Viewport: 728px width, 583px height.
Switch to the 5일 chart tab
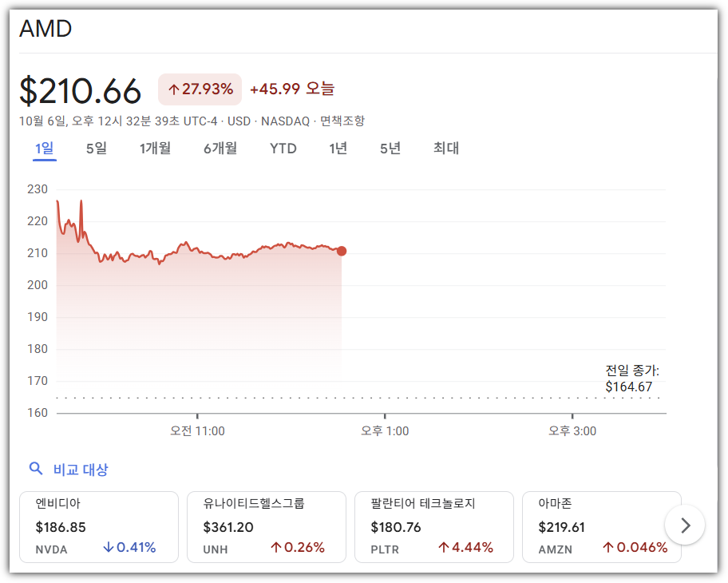[x=96, y=149]
